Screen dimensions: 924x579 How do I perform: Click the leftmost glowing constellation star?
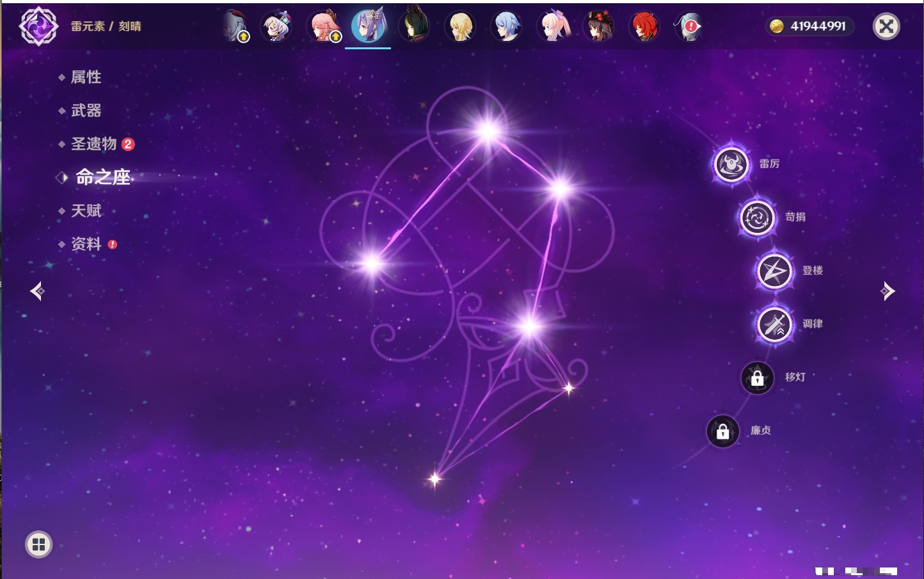pyautogui.click(x=372, y=263)
